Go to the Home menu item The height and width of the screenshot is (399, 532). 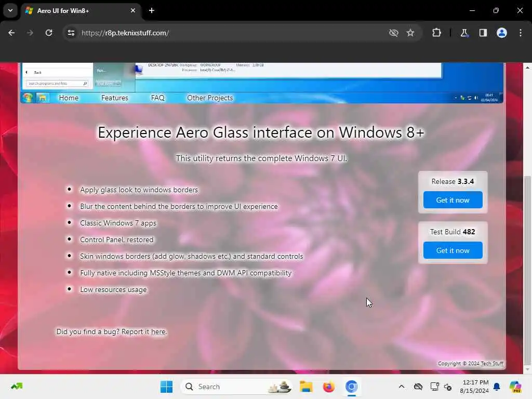[x=69, y=98]
